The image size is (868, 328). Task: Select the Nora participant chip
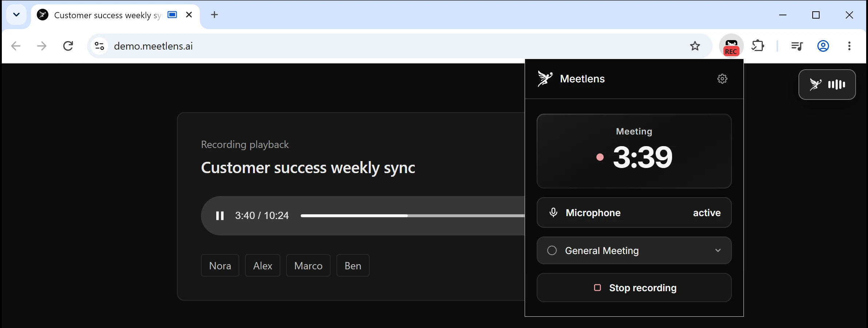click(x=220, y=266)
